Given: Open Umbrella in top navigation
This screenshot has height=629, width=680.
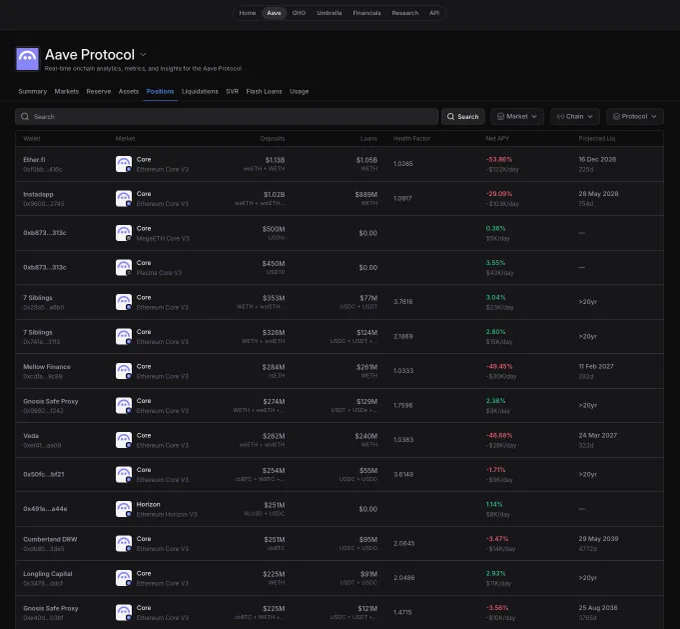Looking at the screenshot, I should 329,13.
